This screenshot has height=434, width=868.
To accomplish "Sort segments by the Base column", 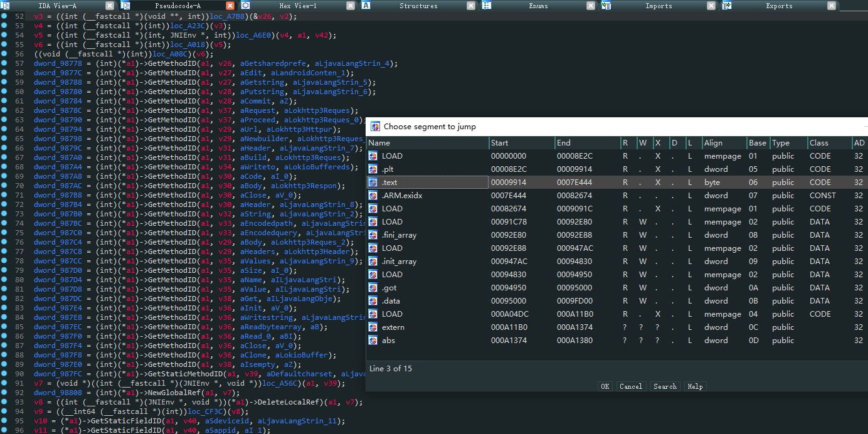I will [758, 143].
